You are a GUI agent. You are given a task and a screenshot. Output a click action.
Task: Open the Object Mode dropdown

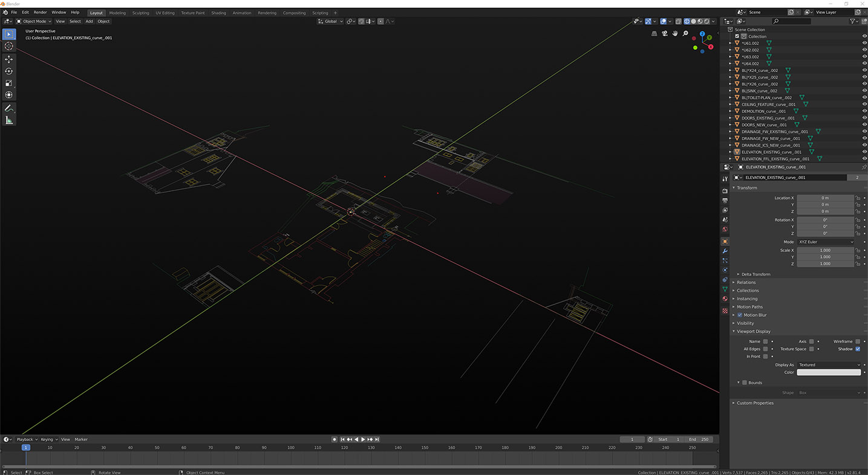coord(35,21)
